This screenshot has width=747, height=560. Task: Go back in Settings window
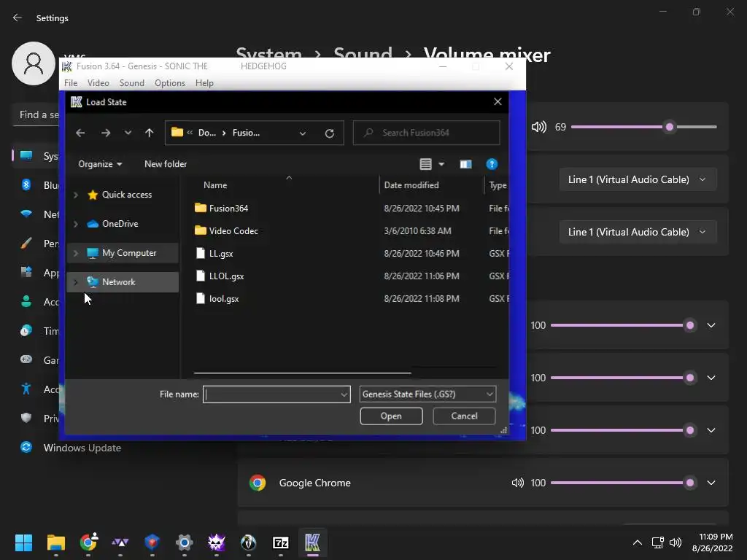pos(18,17)
